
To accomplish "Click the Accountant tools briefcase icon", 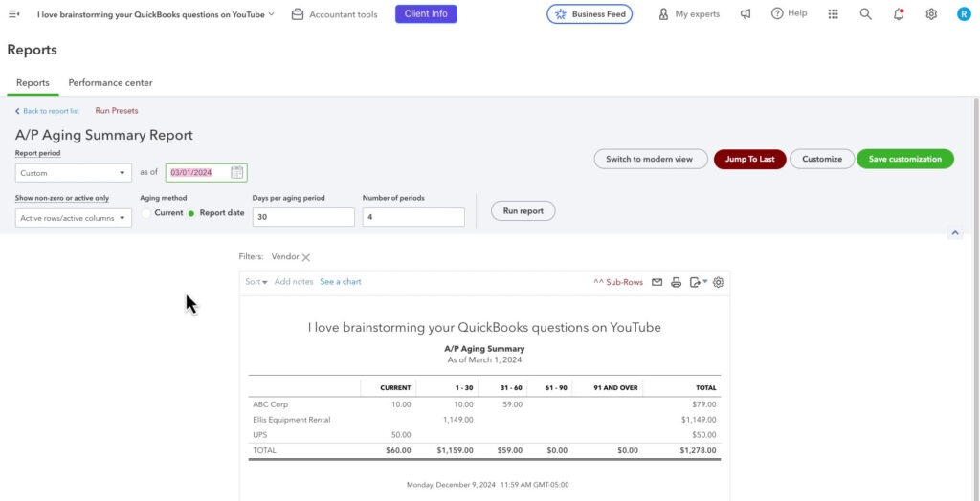I will click(298, 14).
